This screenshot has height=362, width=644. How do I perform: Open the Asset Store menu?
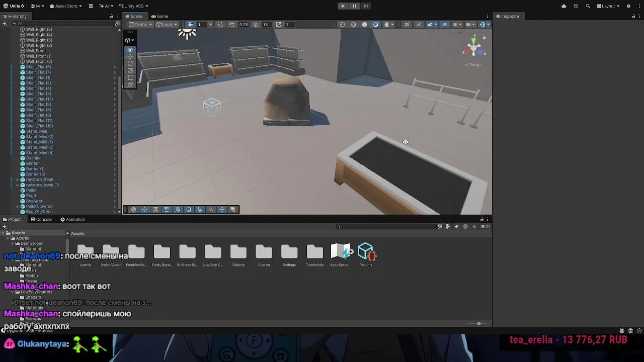[x=65, y=6]
